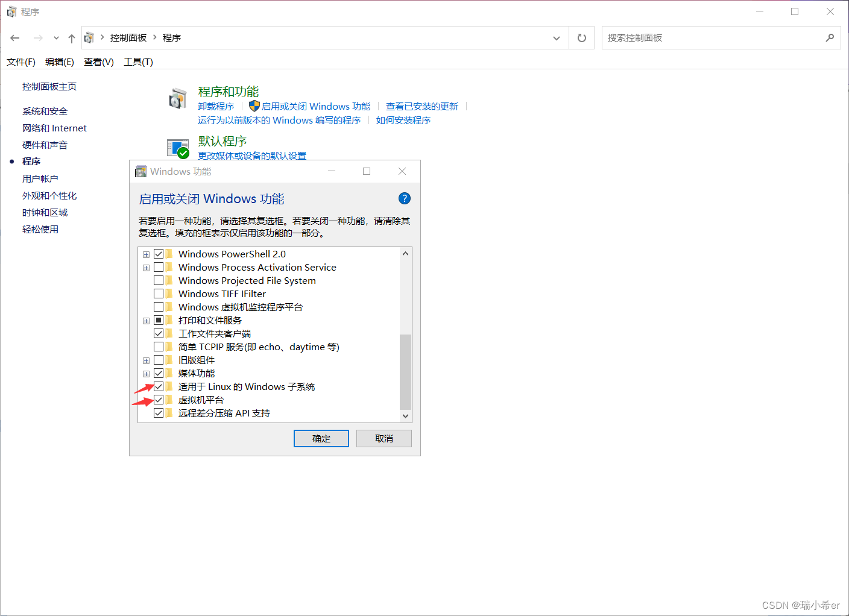Click 确定 button in dialog
Screen dimensions: 849x616
pyautogui.click(x=321, y=438)
